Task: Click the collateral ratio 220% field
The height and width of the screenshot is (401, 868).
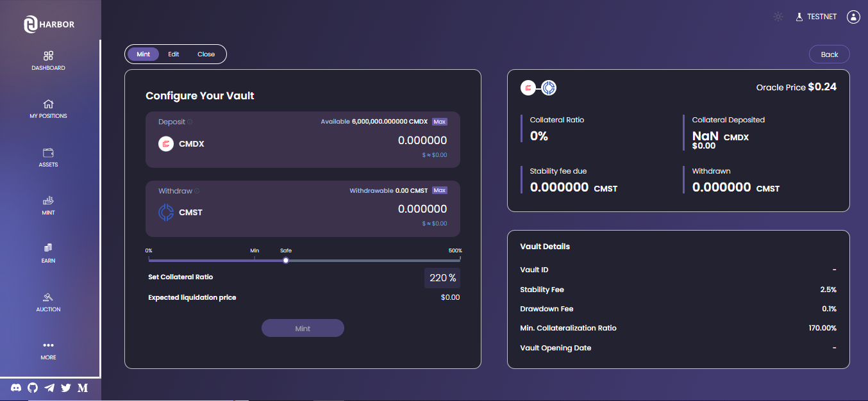Action: [442, 278]
